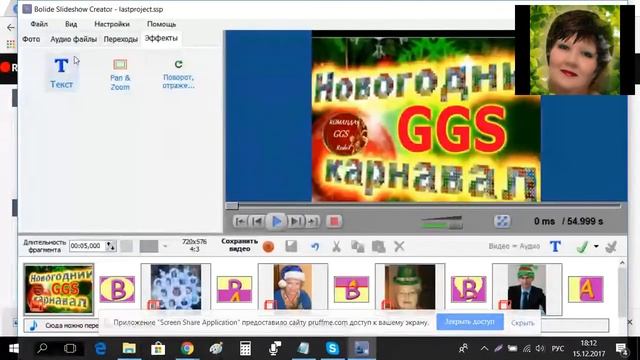Open the first B transition after title slide
The height and width of the screenshot is (360, 640).
[x=117, y=289]
